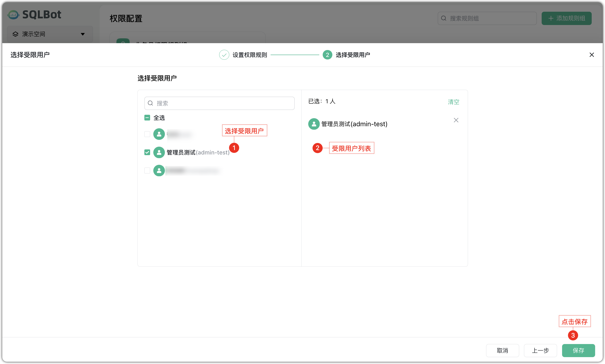
Task: Click 上一步 to go back
Action: 540,350
